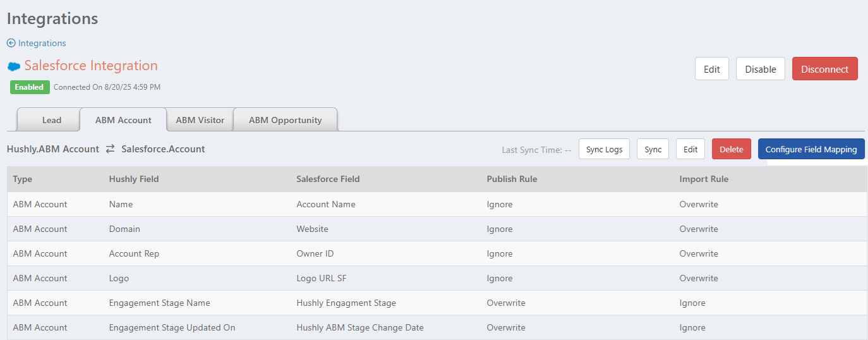
Task: Click the red Delete mapping button
Action: (x=732, y=149)
